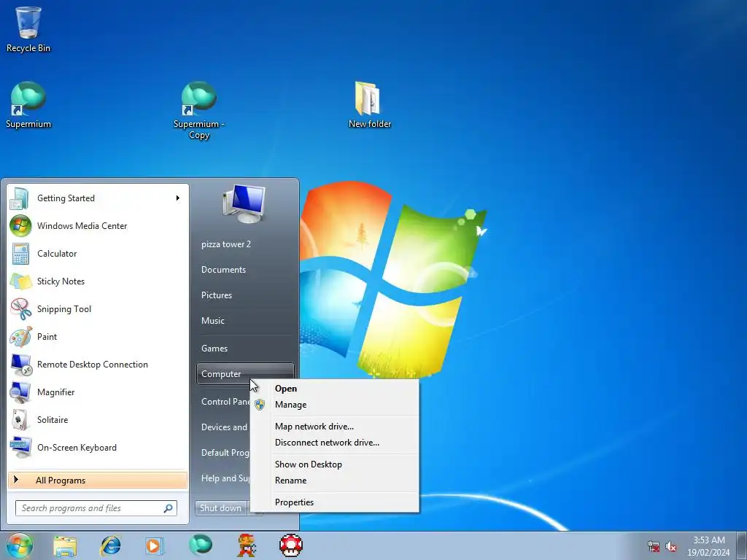747x560 pixels.
Task: Open Default Programs link
Action: click(223, 452)
